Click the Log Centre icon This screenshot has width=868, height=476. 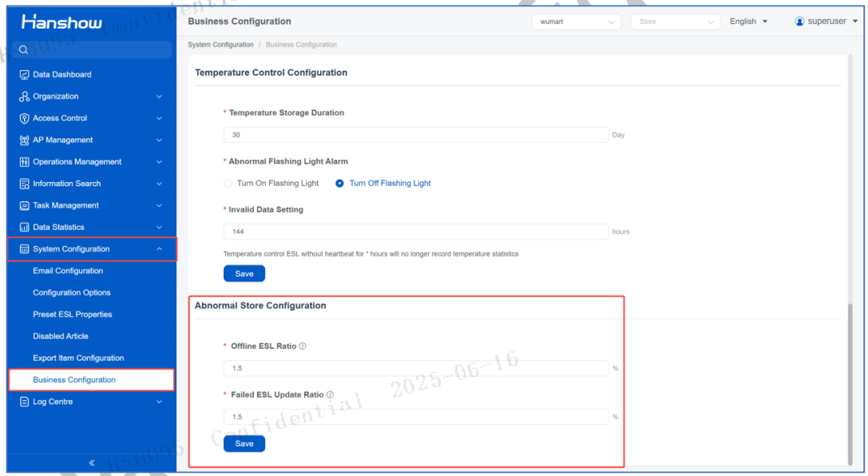pyautogui.click(x=25, y=402)
